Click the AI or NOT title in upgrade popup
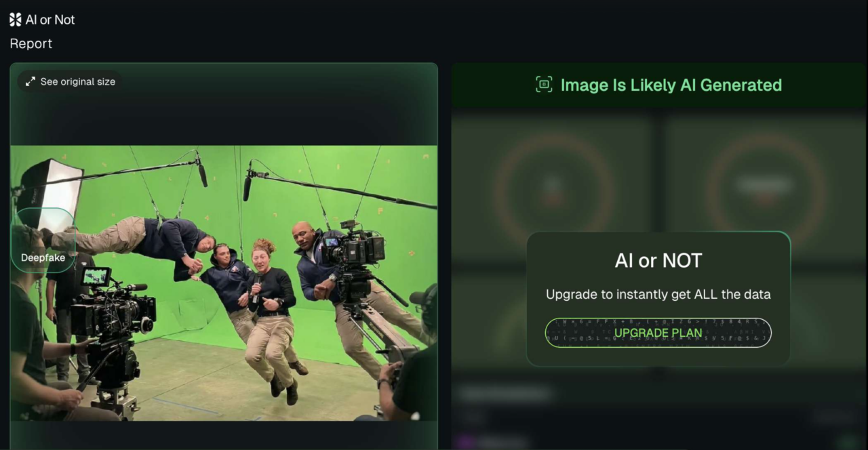This screenshot has height=450, width=868. pyautogui.click(x=658, y=260)
